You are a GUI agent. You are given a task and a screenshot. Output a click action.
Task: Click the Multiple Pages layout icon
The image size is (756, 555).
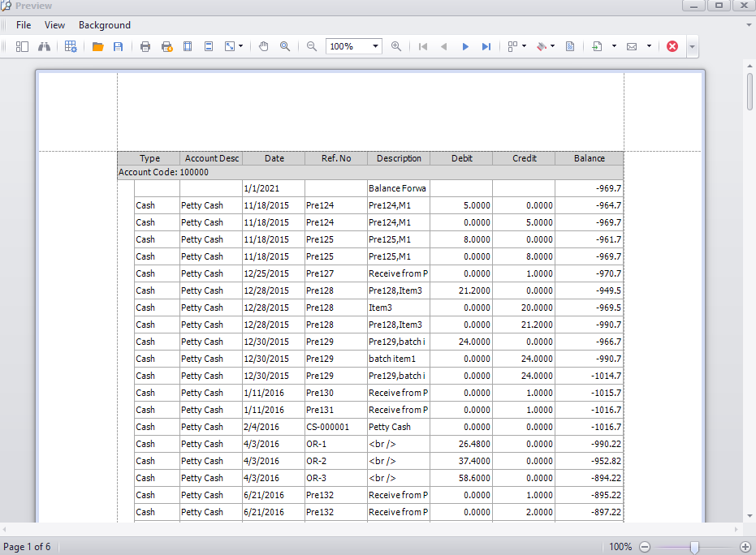(x=512, y=47)
